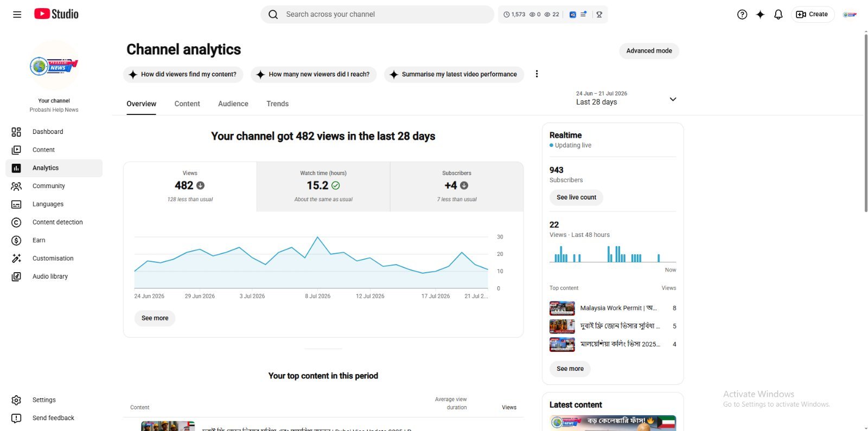Screen dimensions: 868x431
Task: Click the sparkle Ask icon in header
Action: 760,15
